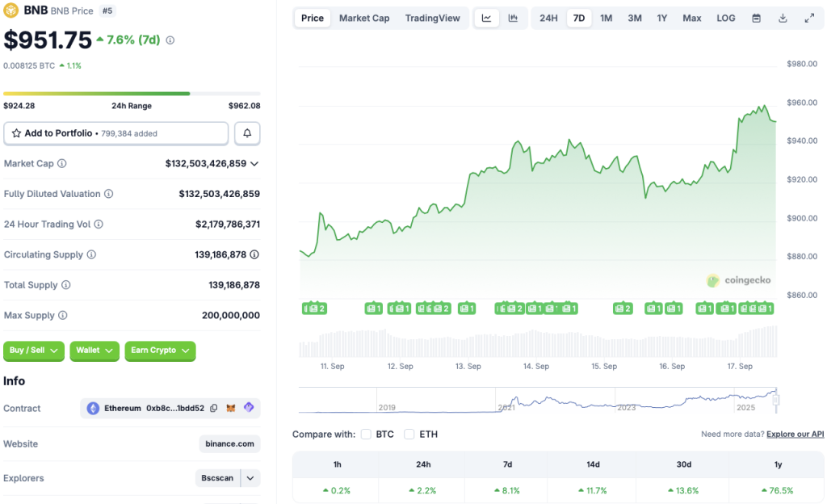
Task: Open Wallet dropdown
Action: [x=94, y=351]
